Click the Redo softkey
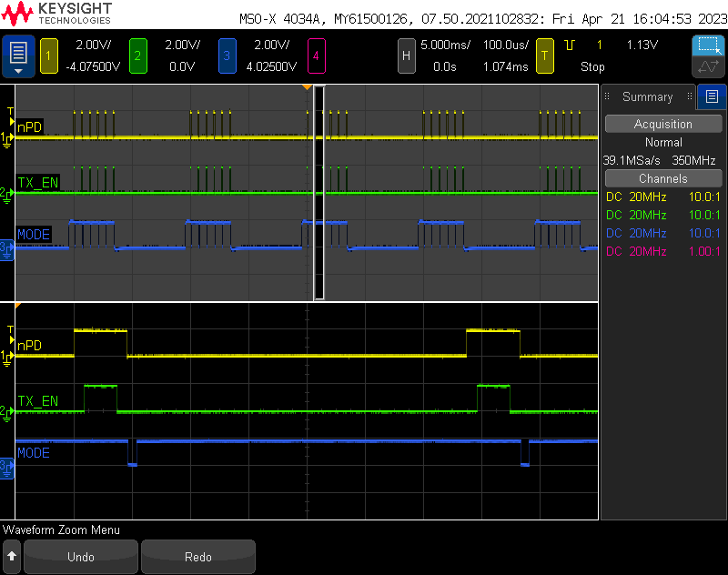 pos(197,557)
